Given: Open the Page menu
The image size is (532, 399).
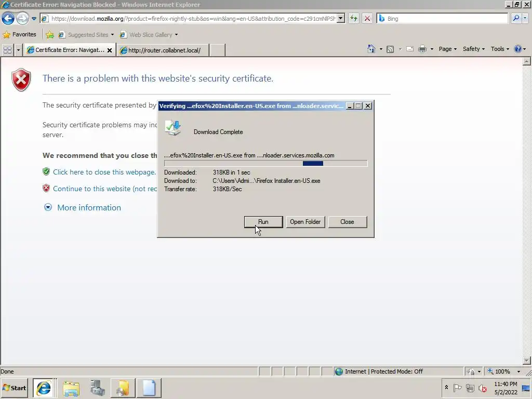Looking at the screenshot, I should 447,49.
